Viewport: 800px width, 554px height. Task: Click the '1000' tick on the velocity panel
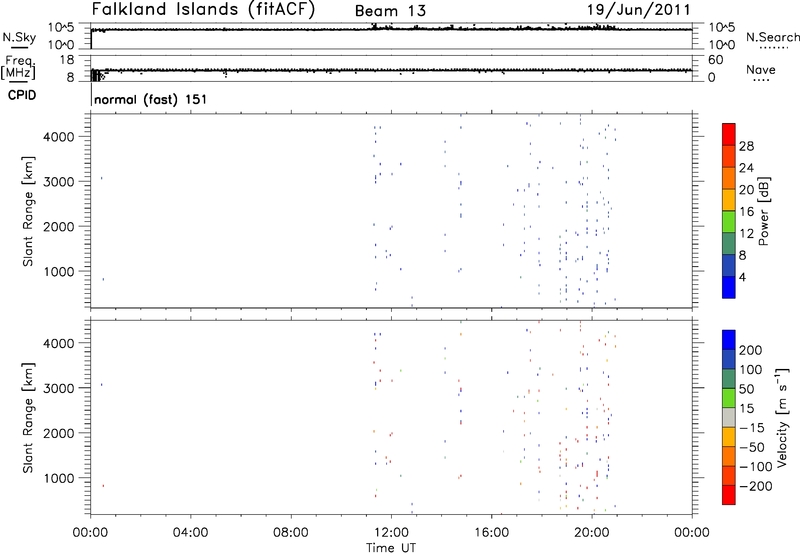point(59,478)
